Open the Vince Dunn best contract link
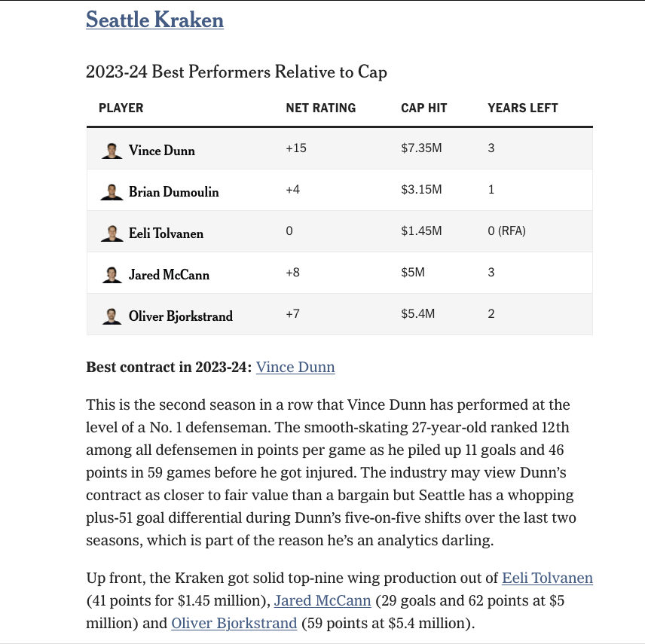The image size is (645, 644). click(295, 368)
